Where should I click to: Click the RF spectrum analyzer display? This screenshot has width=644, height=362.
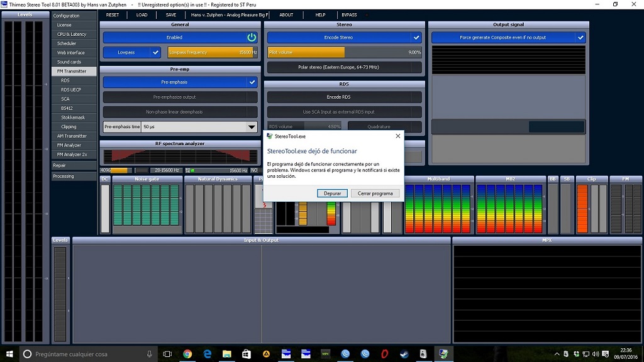pos(180,156)
